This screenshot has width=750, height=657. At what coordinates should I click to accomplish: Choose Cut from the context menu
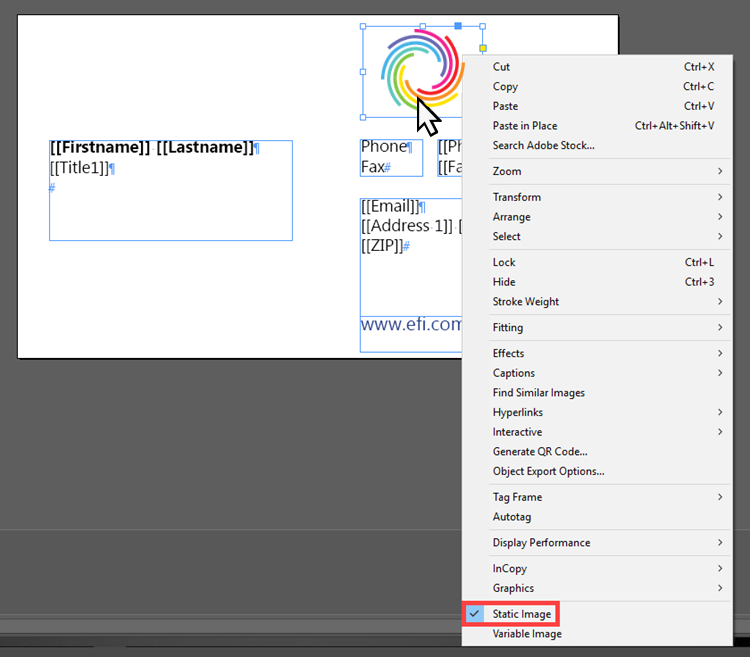[x=502, y=67]
